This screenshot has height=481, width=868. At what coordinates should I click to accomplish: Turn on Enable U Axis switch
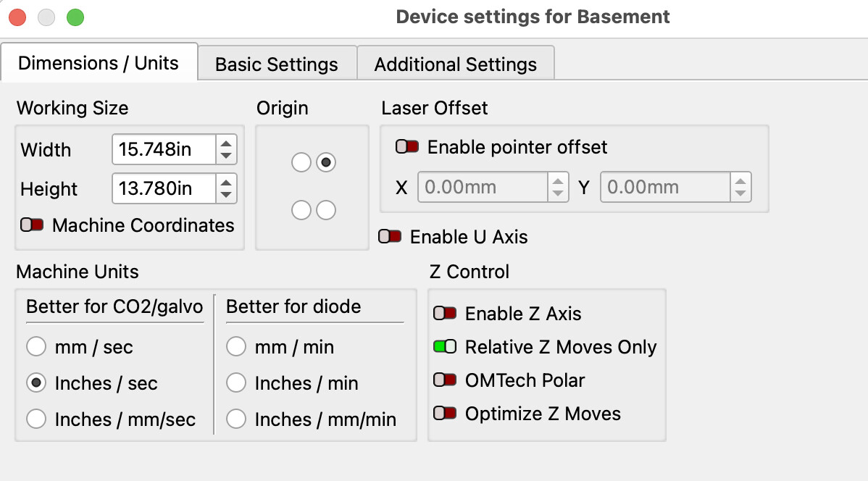click(390, 237)
